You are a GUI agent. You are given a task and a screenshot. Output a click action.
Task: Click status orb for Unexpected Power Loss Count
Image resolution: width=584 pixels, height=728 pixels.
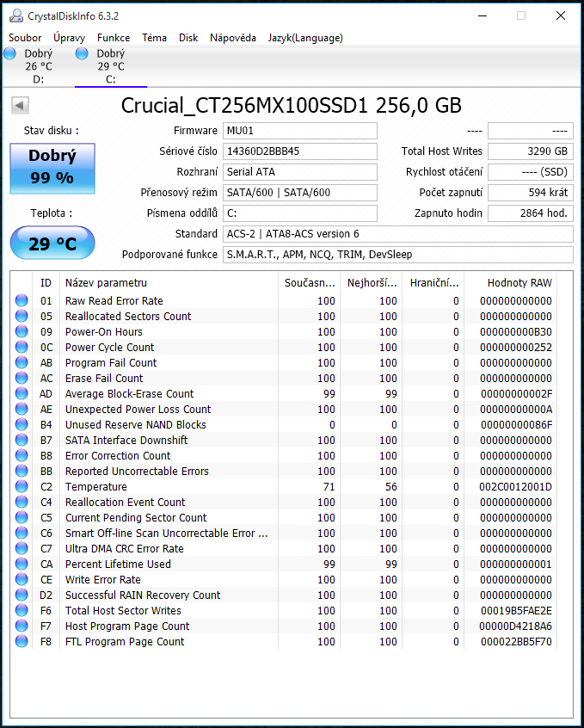coord(22,409)
